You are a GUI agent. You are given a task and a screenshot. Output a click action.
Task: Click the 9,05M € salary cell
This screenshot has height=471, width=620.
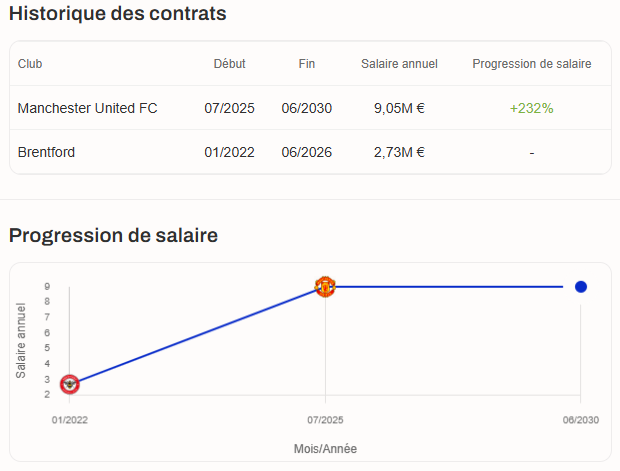tap(399, 108)
